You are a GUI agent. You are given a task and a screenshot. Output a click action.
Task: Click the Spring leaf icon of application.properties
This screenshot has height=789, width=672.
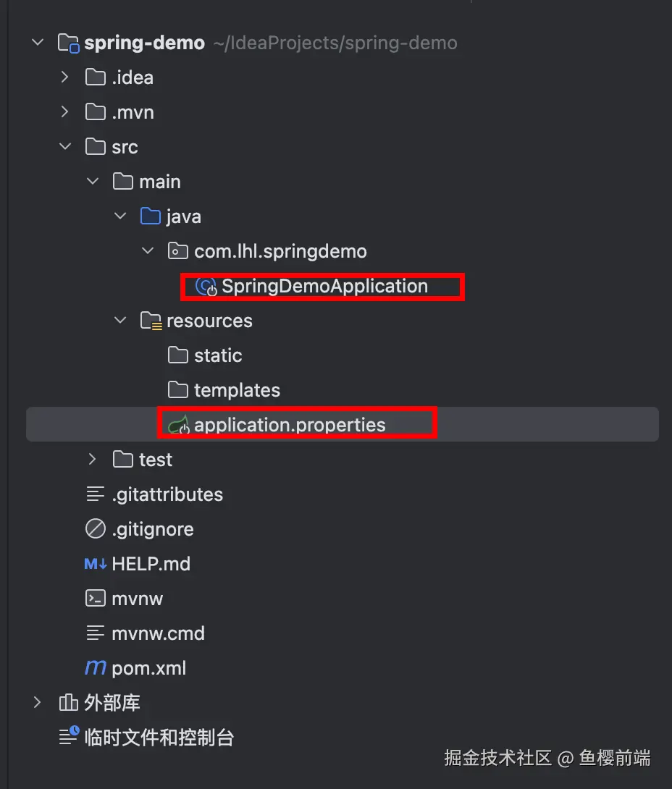pyautogui.click(x=178, y=426)
